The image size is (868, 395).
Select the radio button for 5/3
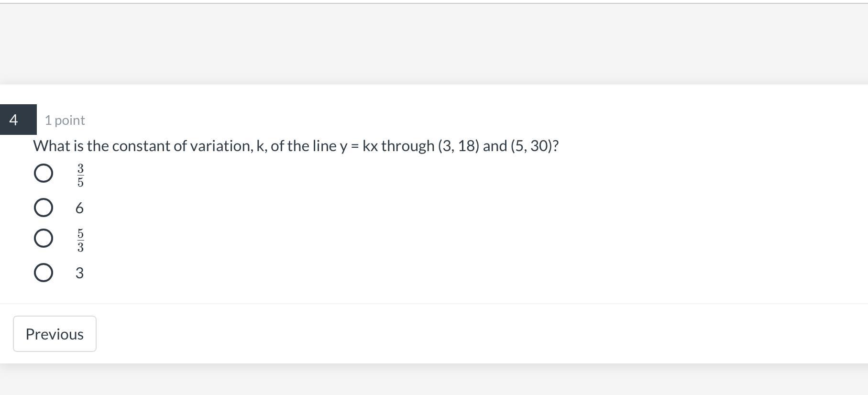pyautogui.click(x=44, y=238)
